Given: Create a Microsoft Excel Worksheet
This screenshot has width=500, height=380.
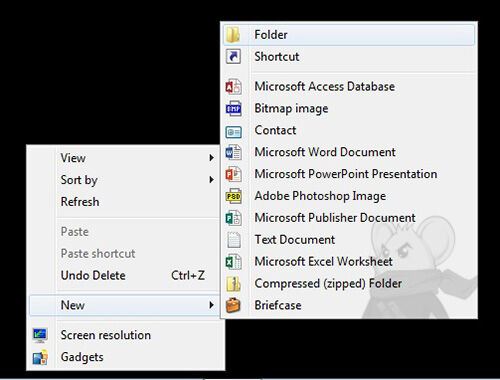Looking at the screenshot, I should click(x=349, y=262).
